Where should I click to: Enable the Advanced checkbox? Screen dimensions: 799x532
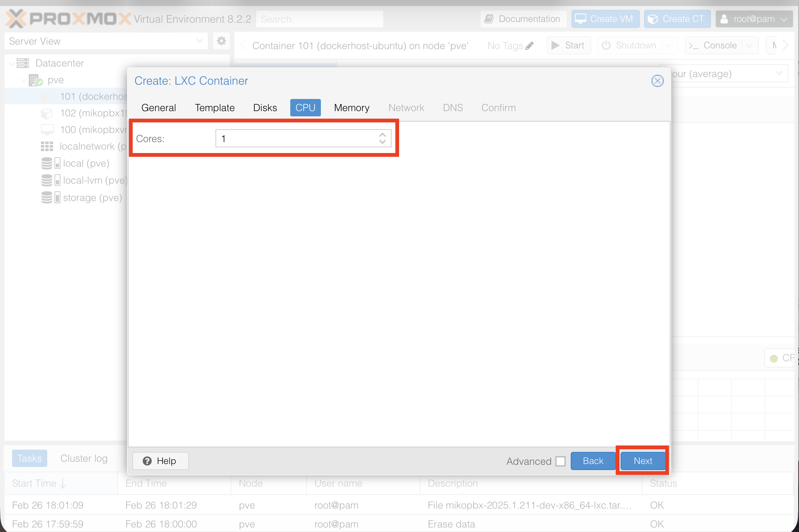click(x=561, y=461)
